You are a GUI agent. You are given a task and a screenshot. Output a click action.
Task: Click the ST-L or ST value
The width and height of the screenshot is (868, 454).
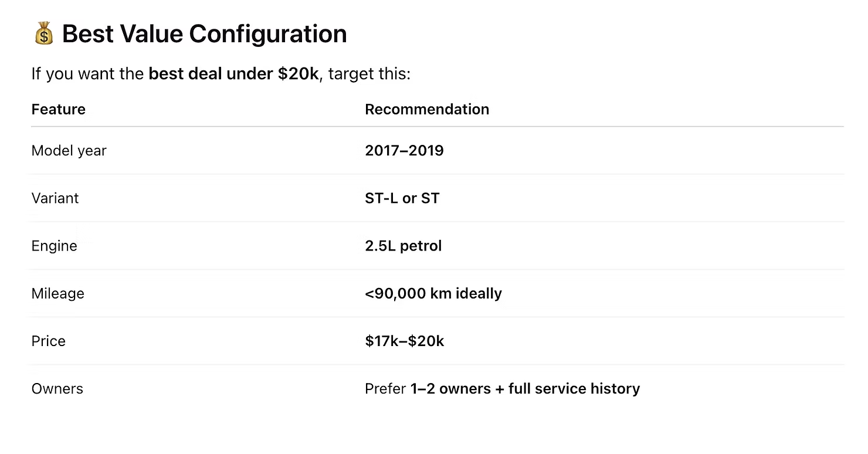[x=402, y=198]
